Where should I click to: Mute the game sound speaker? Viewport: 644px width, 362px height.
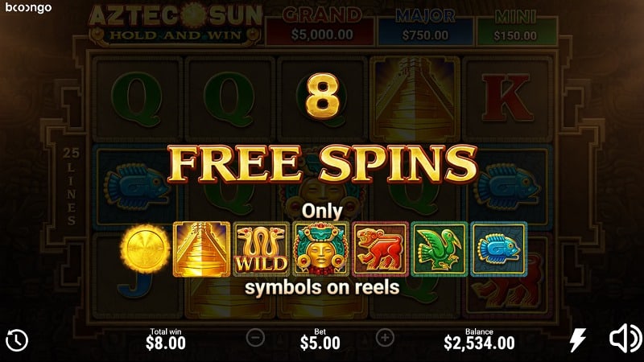coord(625,339)
